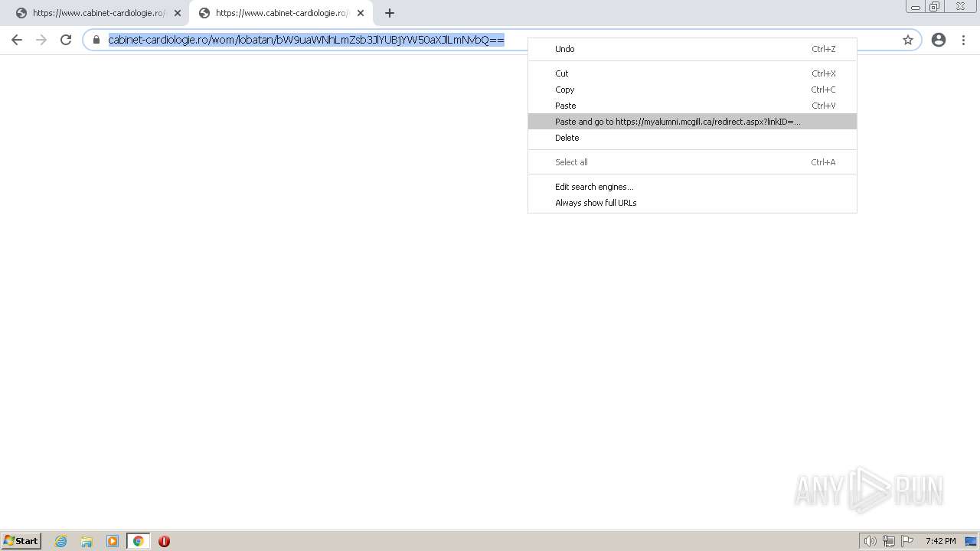Choose Delete in the context menu
Screen dimensions: 980x551
(x=692, y=138)
